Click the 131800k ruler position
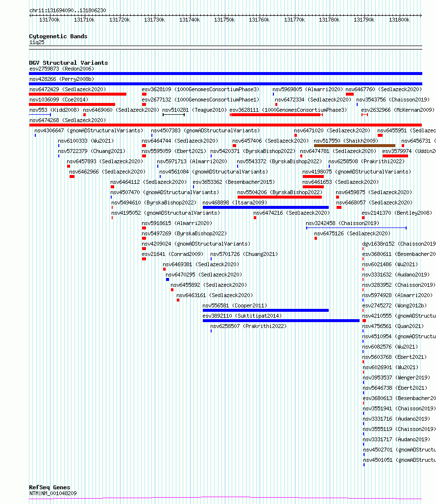This screenshot has width=436, height=504. 399,20
